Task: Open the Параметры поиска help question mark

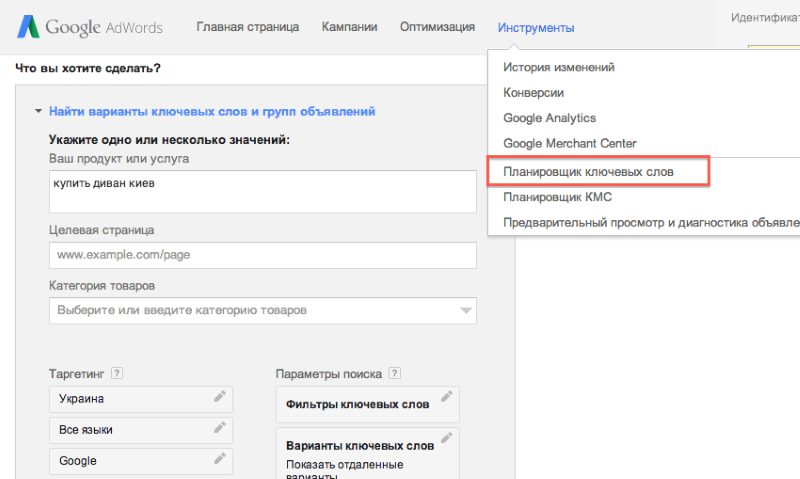Action: tap(394, 373)
